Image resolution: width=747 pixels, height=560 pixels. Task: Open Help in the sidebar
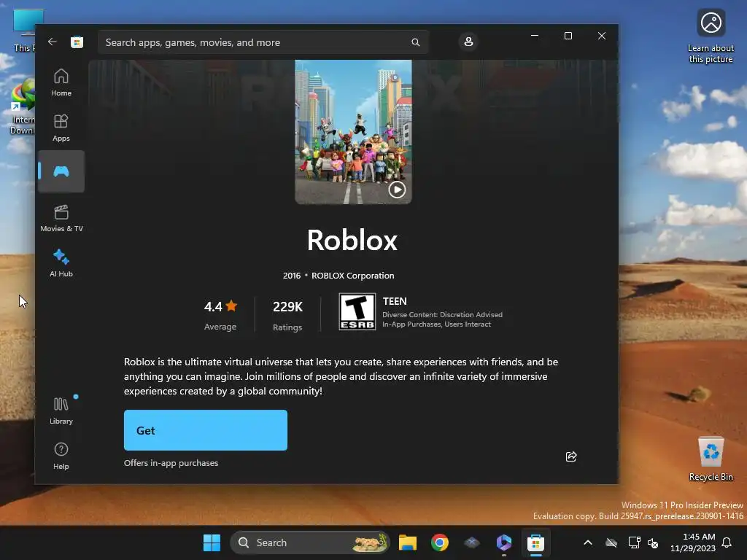point(61,456)
